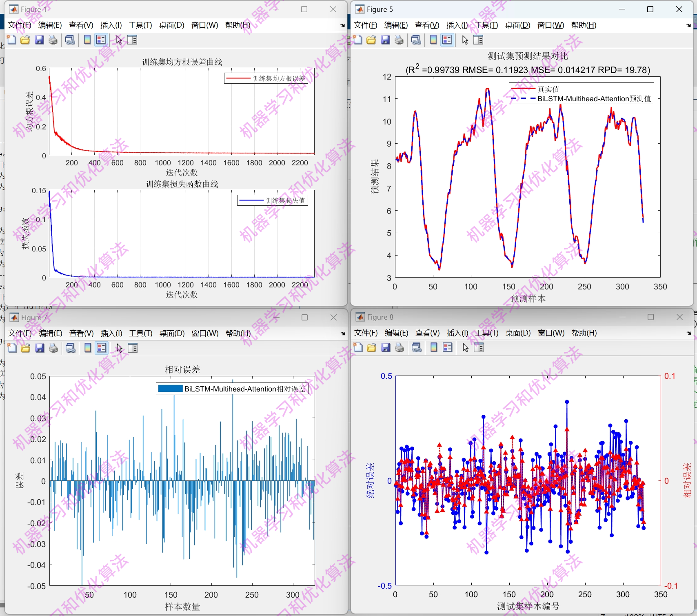
Task: Insert colorbar in Figure 8 window
Action: coord(434,347)
